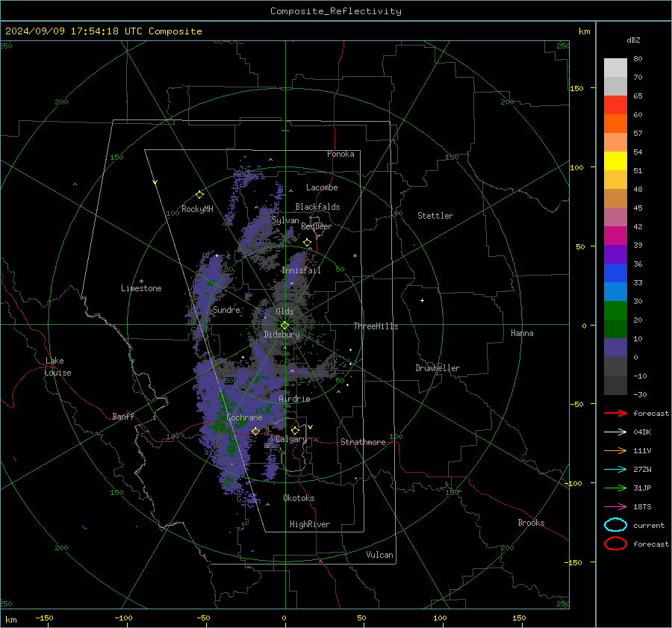Click the Hanna label
This screenshot has height=628, width=672.
522,333
